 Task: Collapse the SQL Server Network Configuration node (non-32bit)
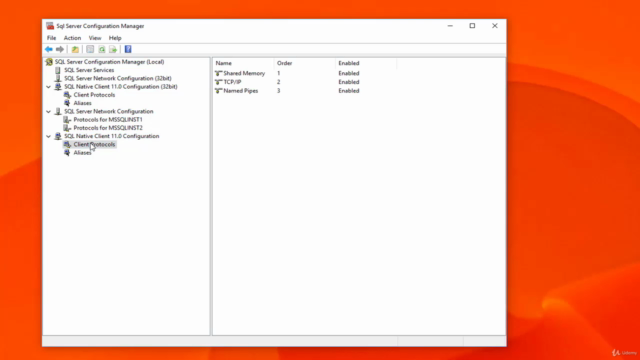pyautogui.click(x=49, y=111)
